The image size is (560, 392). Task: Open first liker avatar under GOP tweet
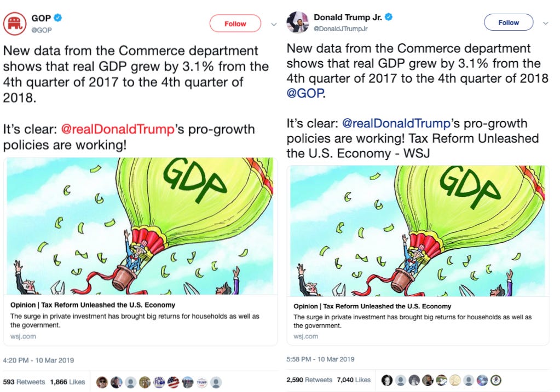point(102,382)
